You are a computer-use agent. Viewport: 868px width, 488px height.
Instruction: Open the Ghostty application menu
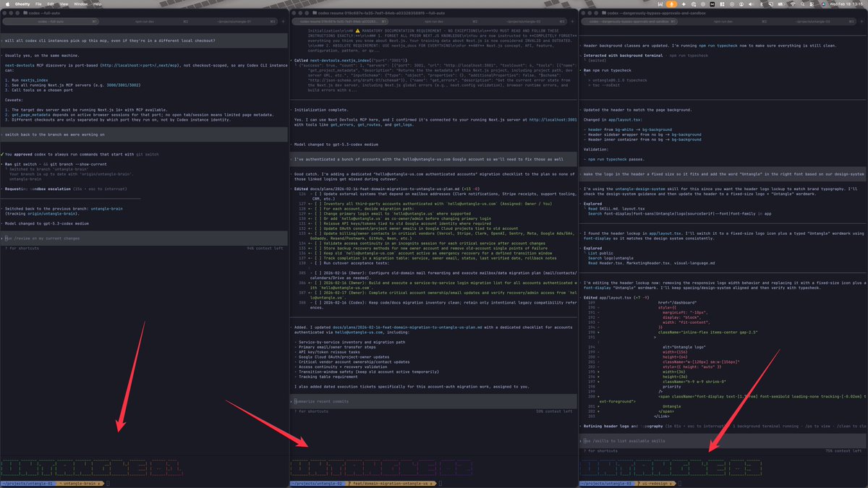tap(22, 4)
